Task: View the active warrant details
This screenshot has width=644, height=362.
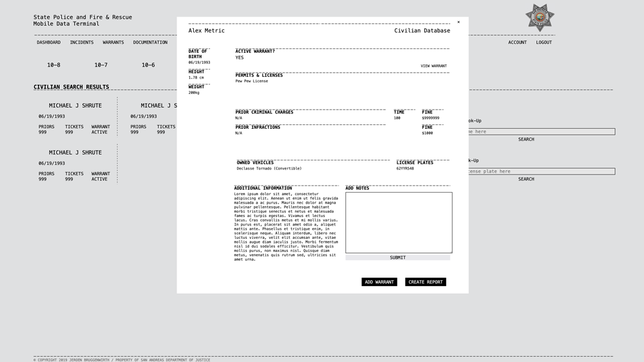Action: coord(433,66)
